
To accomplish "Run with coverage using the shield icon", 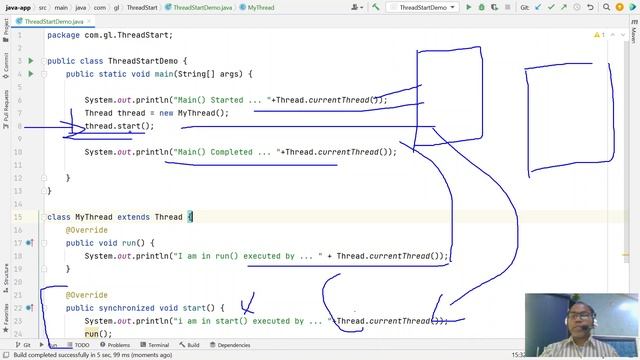I will (495, 7).
